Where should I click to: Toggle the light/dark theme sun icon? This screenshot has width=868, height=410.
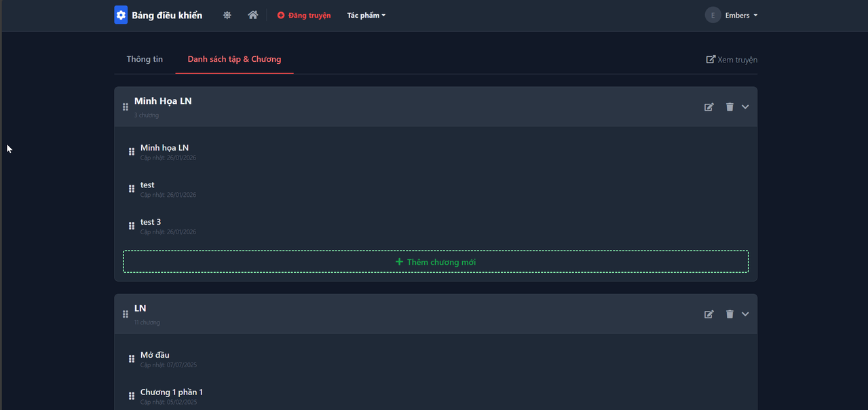coord(227,15)
